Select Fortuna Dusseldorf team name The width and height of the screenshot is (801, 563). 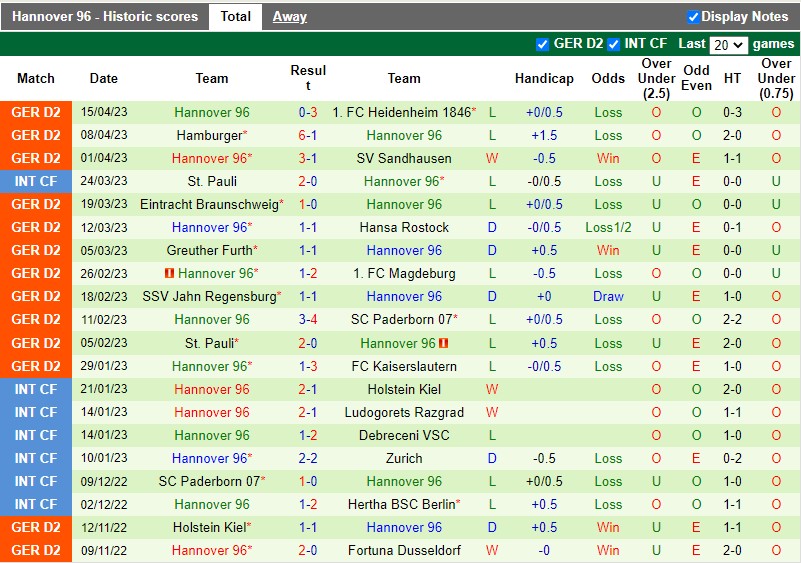404,550
